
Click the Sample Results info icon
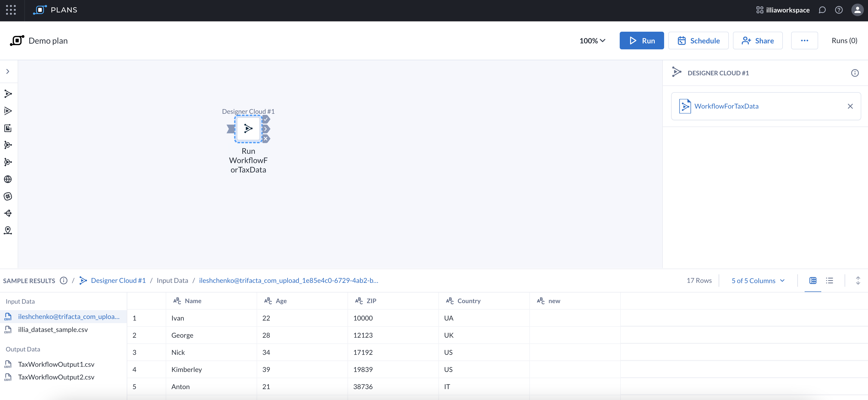coord(64,281)
